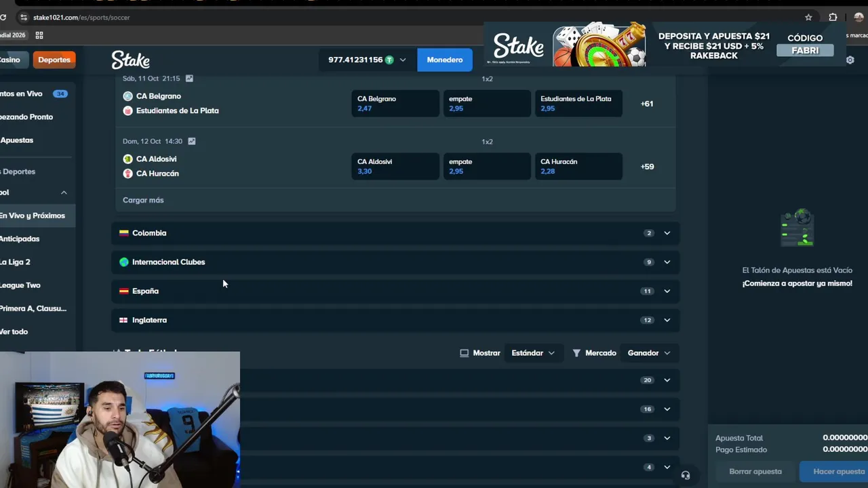Image resolution: width=868 pixels, height=488 pixels.
Task: Click the CA Huracán team crest
Action: click(127, 174)
